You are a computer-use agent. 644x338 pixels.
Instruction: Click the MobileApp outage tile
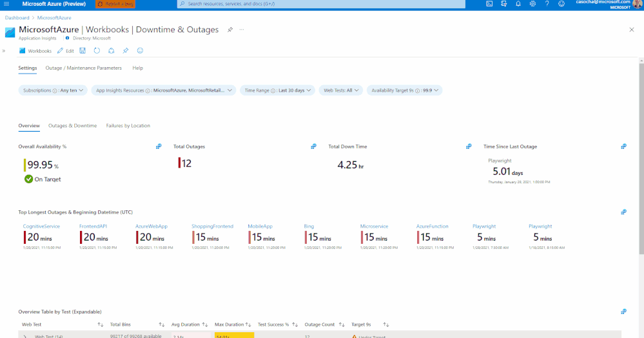click(266, 237)
